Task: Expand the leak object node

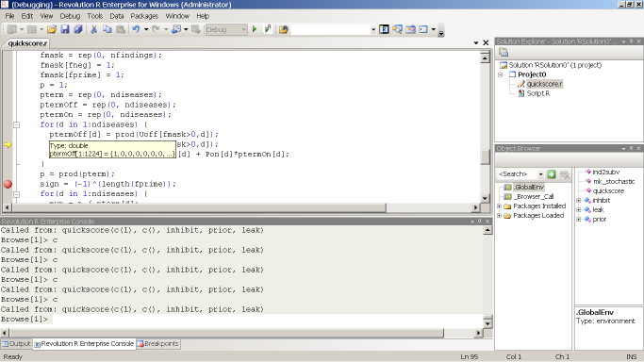Action: pos(579,209)
